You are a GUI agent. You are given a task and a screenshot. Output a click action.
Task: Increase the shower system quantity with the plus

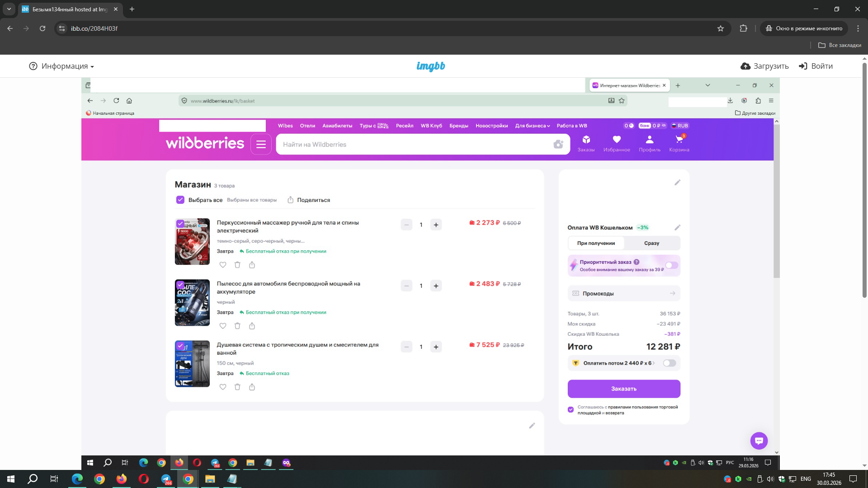tap(436, 347)
